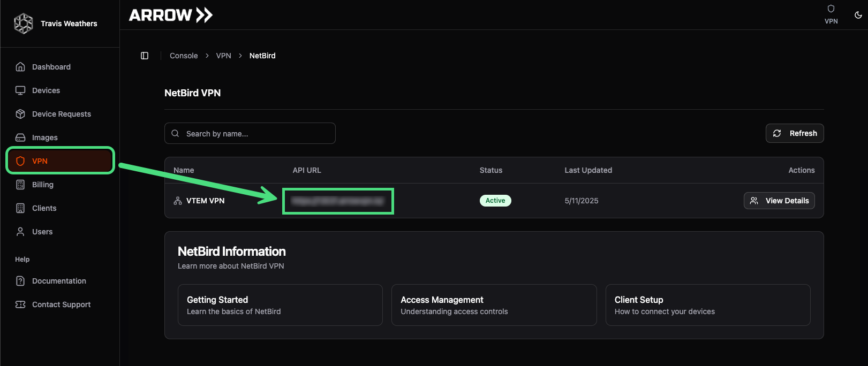Select the VTEM VPN row name
Image resolution: width=868 pixels, height=366 pixels.
[206, 201]
